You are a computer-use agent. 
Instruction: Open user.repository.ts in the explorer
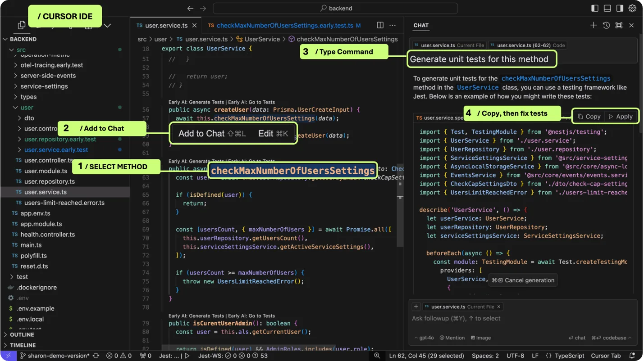[50, 181]
